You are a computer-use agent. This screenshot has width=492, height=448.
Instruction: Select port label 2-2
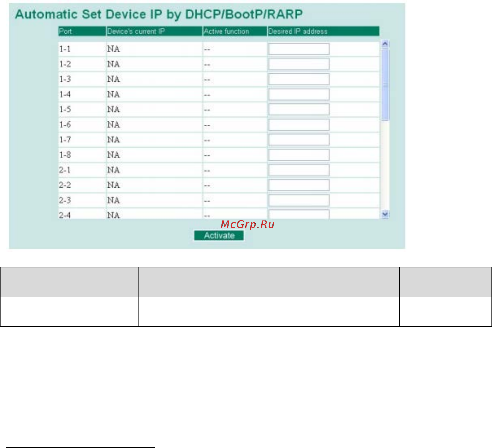click(x=65, y=185)
